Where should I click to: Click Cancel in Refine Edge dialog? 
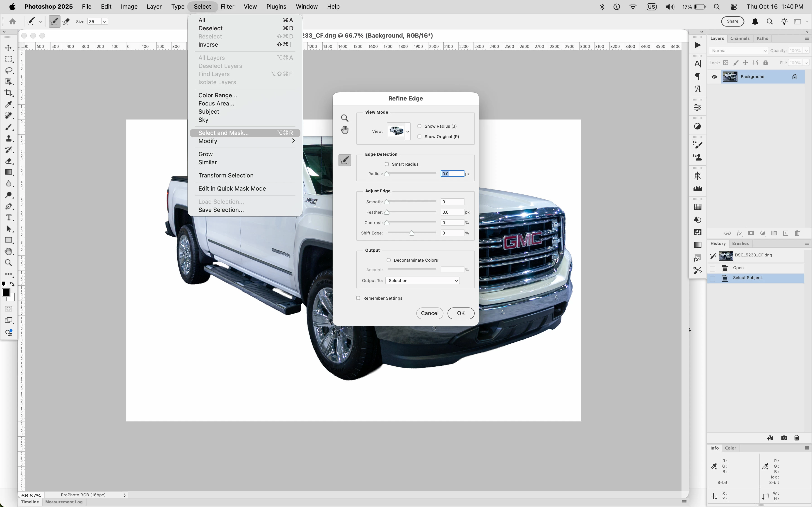(x=430, y=313)
